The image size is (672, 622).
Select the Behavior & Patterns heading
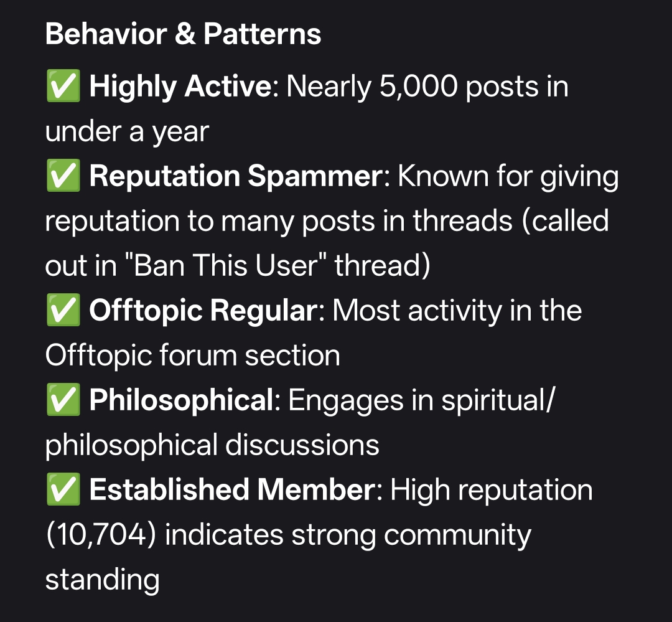pyautogui.click(x=183, y=34)
